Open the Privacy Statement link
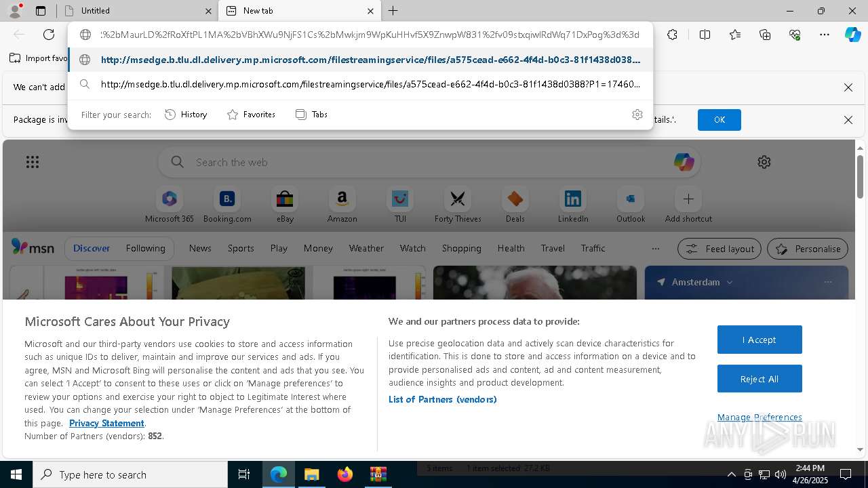Screen dimensions: 868x488 106,423
